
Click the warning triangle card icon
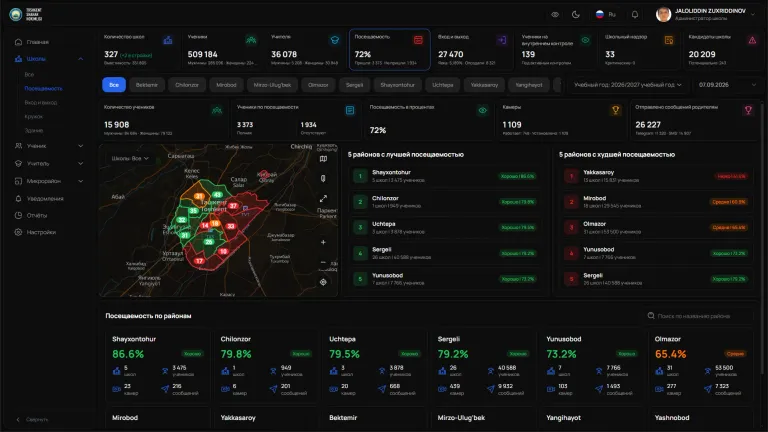[752, 40]
